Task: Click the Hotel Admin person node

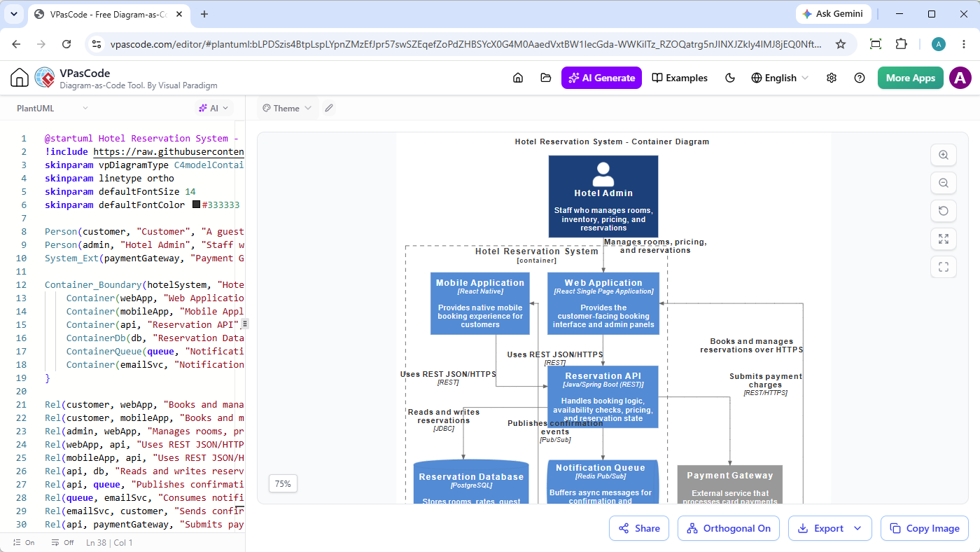Action: (x=603, y=196)
